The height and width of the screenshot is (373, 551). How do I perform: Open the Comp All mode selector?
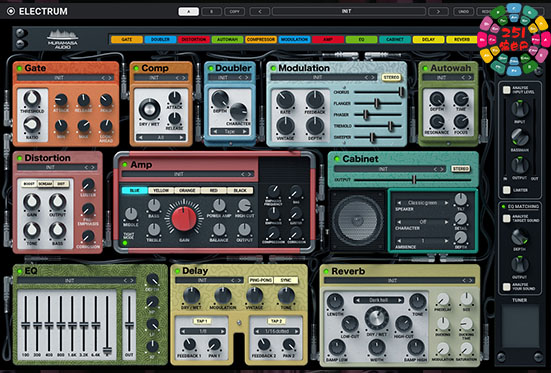pos(161,137)
